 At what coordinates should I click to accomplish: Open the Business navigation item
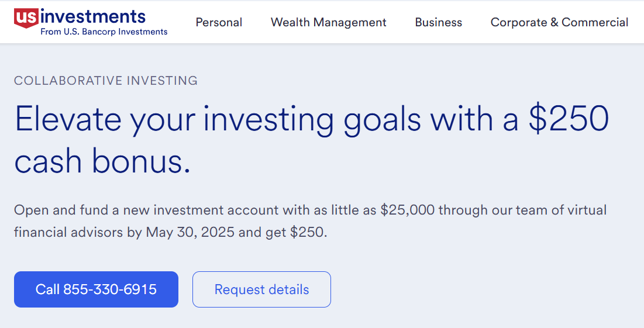pos(438,22)
